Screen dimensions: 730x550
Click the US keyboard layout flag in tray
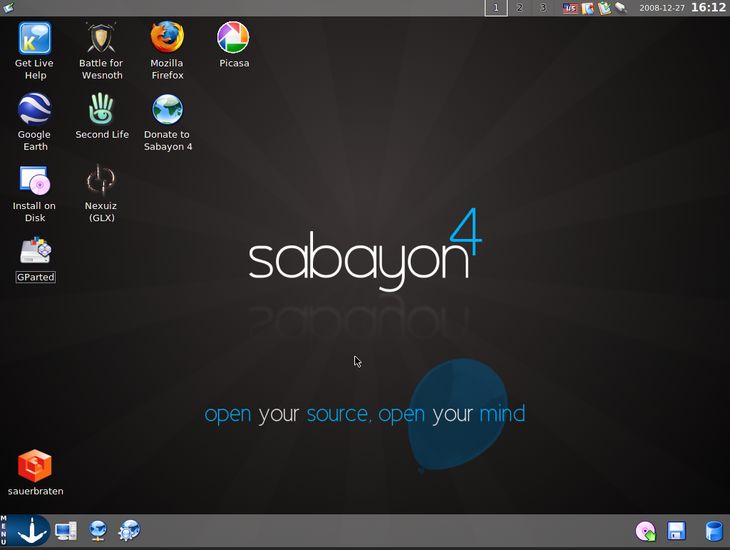(570, 8)
